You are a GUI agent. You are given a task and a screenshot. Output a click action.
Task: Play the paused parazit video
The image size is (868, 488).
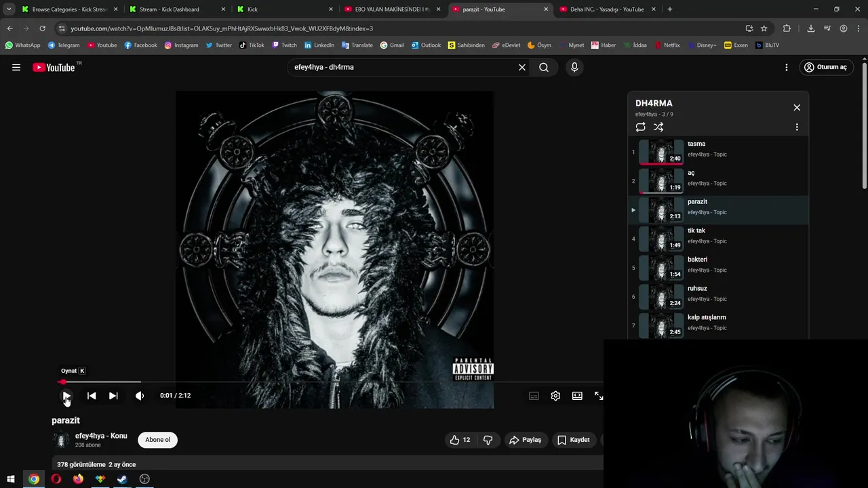66,396
